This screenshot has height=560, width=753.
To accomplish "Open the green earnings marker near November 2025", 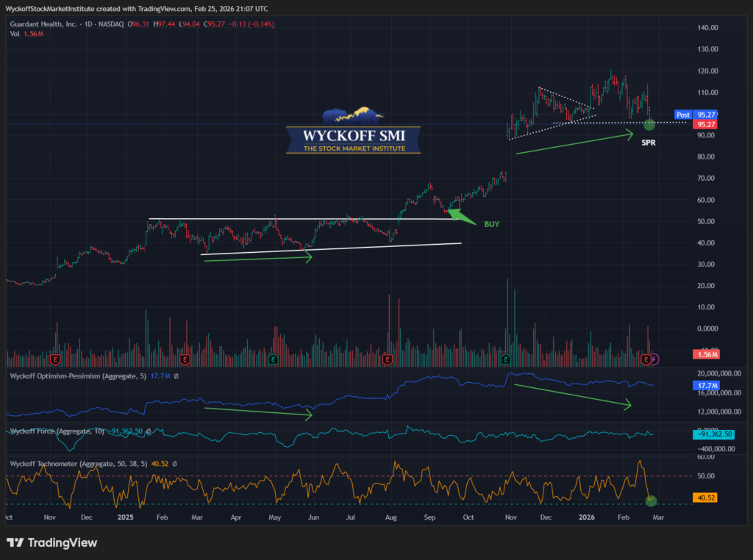I will (507, 359).
